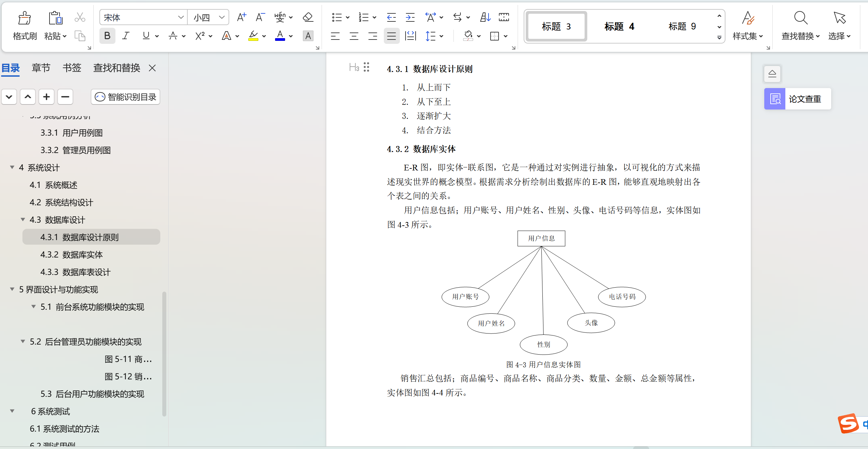Click the cut scissors icon

tap(80, 17)
